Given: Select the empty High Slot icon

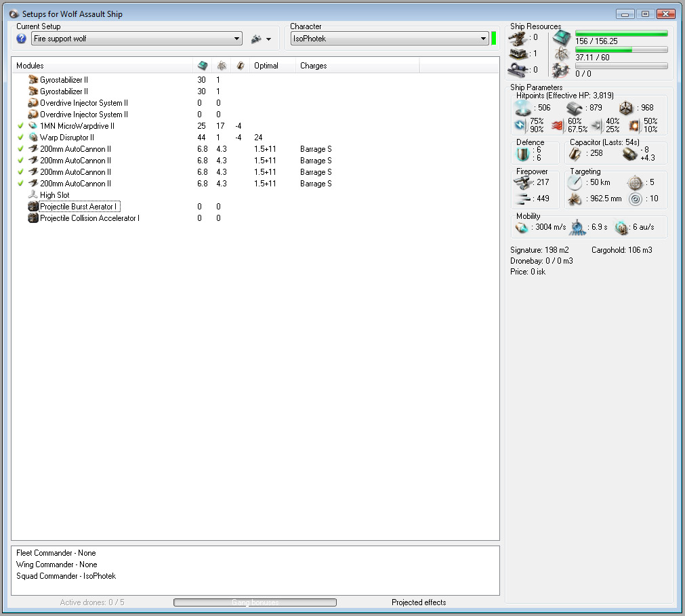Looking at the screenshot, I should (33, 195).
